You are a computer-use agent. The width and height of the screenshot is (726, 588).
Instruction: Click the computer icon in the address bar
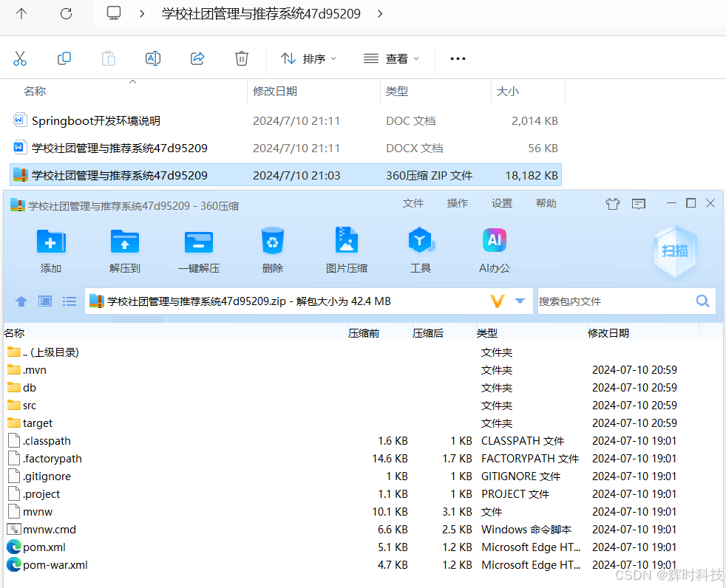point(113,13)
